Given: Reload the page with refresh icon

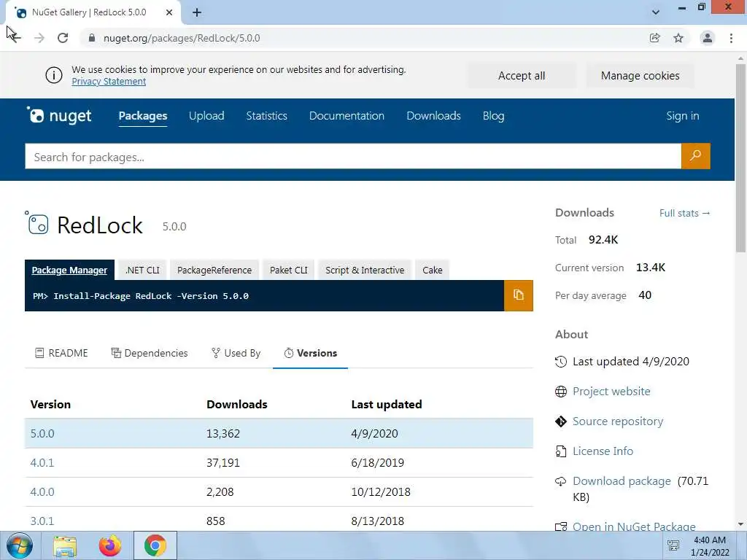Looking at the screenshot, I should tap(63, 38).
